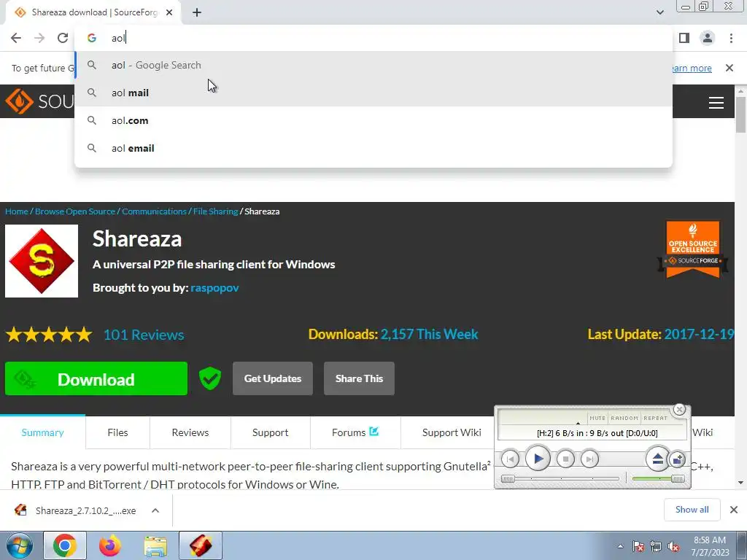
Task: Select the 'aol - Google Search' suggestion
Action: coord(373,65)
